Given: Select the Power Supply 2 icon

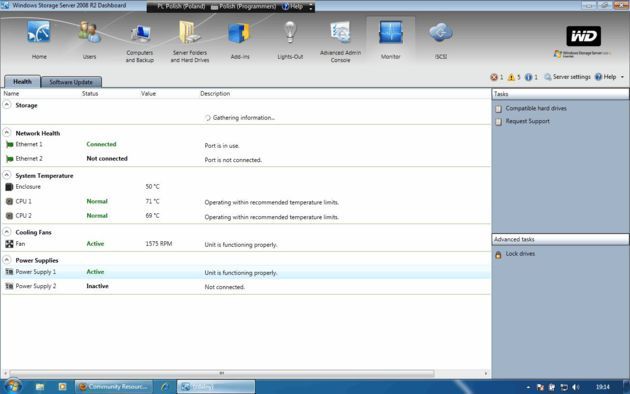Looking at the screenshot, I should tap(9, 286).
